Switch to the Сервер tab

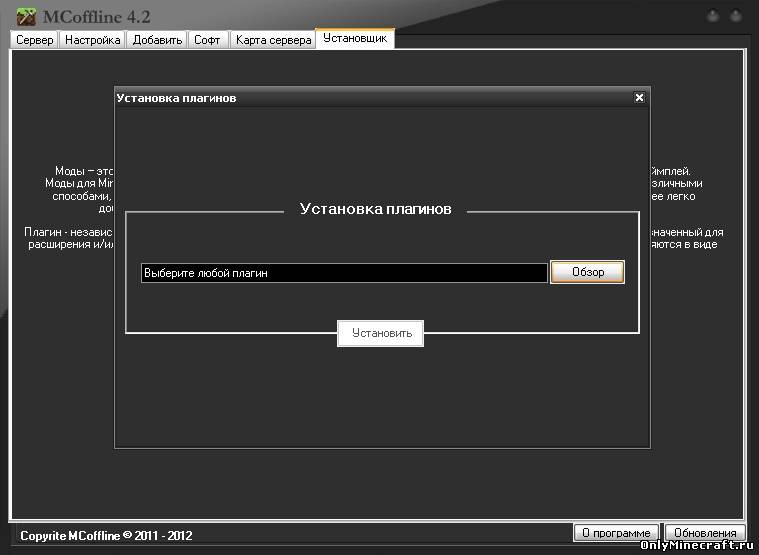coord(35,40)
